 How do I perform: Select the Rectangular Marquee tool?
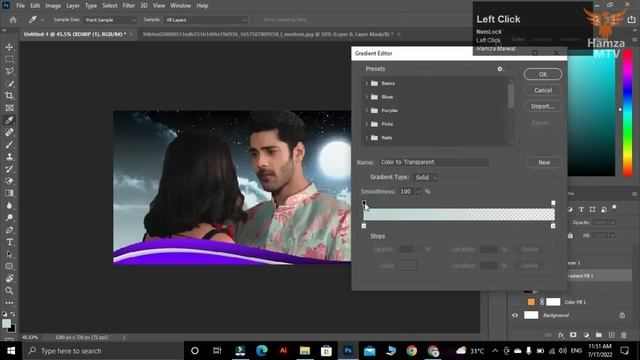[9, 60]
